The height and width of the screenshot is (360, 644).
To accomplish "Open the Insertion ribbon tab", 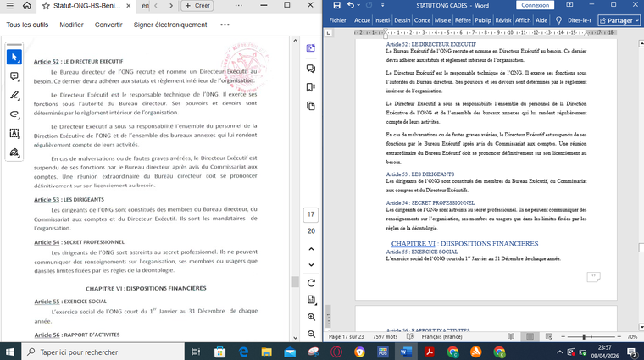I will [x=382, y=20].
